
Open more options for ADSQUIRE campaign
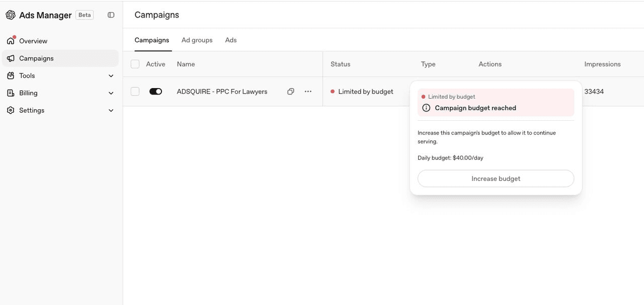click(x=308, y=92)
